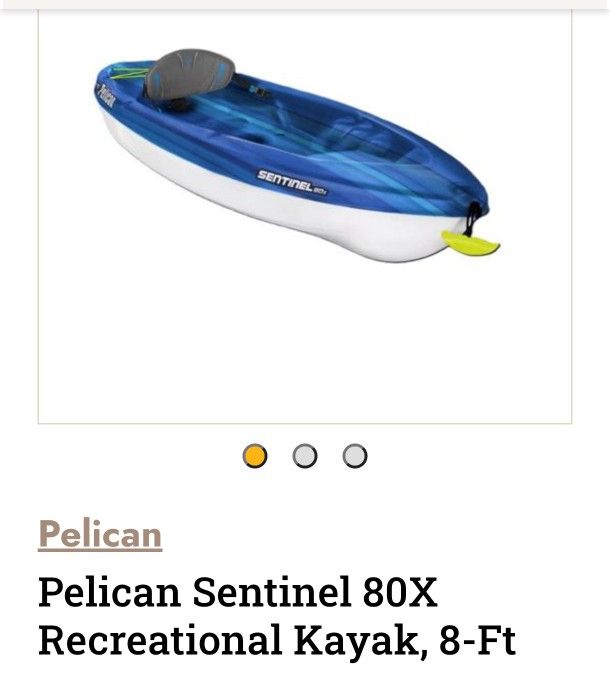Image resolution: width=610 pixels, height=675 pixels.
Task: Select the first orange carousel dot
Action: (x=255, y=457)
